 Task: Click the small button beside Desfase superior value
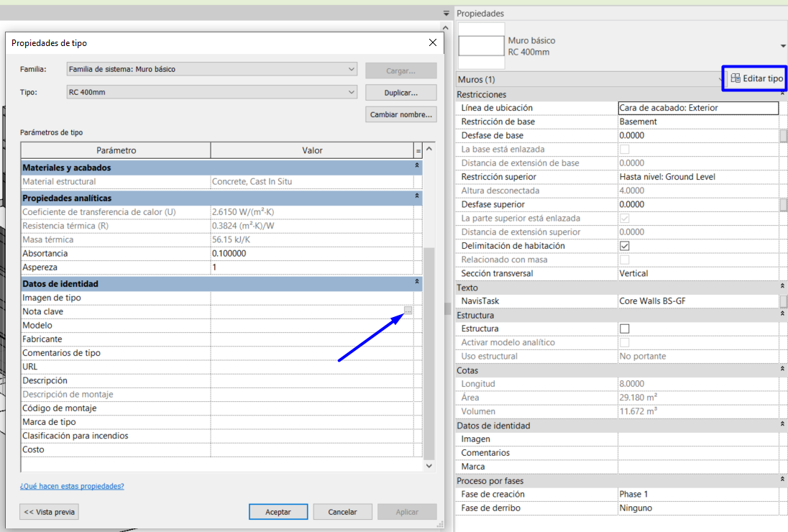pos(783,204)
